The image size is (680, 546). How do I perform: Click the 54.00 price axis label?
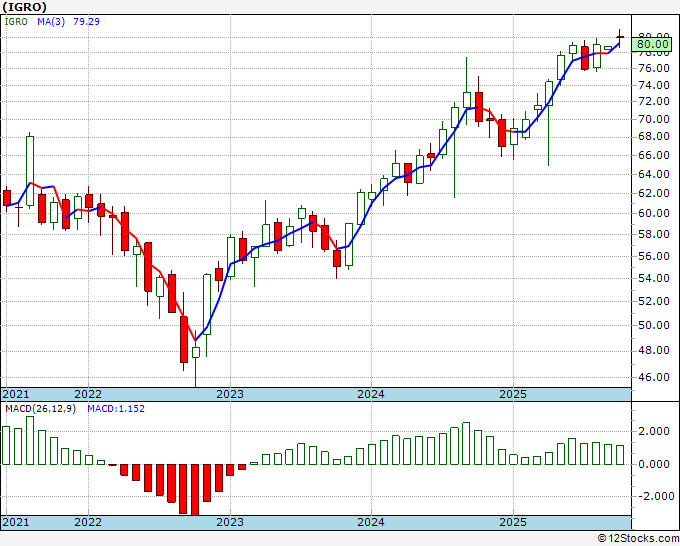(654, 278)
